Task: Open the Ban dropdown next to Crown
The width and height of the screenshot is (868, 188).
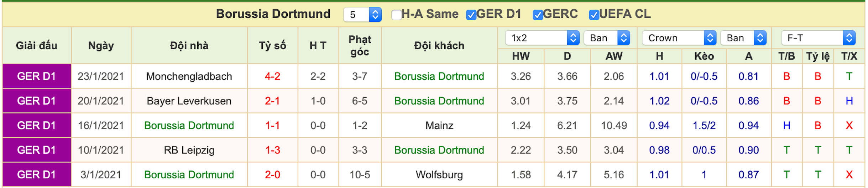Action: [x=743, y=38]
